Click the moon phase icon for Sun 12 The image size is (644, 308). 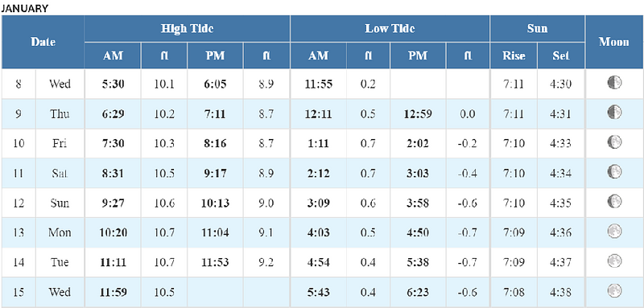click(x=614, y=202)
